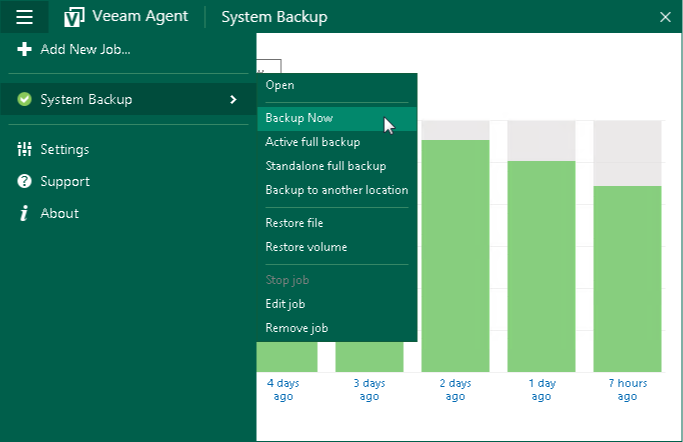Choose Backup to another location
This screenshot has width=683, height=442.
(336, 190)
